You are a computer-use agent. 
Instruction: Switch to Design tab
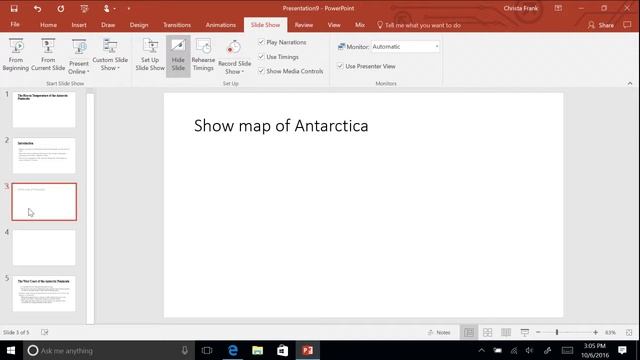click(x=139, y=25)
